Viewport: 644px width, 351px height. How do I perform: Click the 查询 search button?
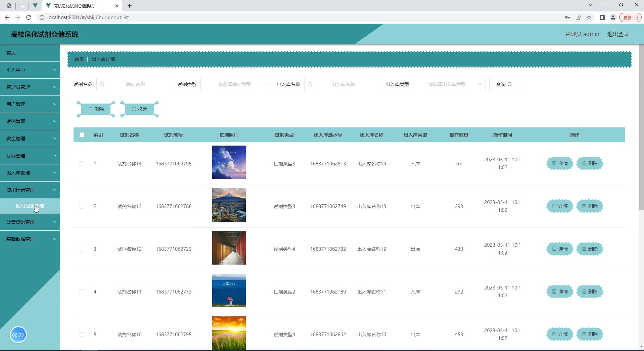tap(504, 84)
